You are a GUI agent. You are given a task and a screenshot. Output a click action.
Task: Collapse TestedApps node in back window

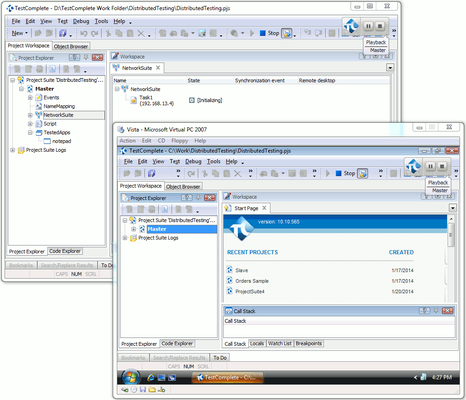(30, 132)
